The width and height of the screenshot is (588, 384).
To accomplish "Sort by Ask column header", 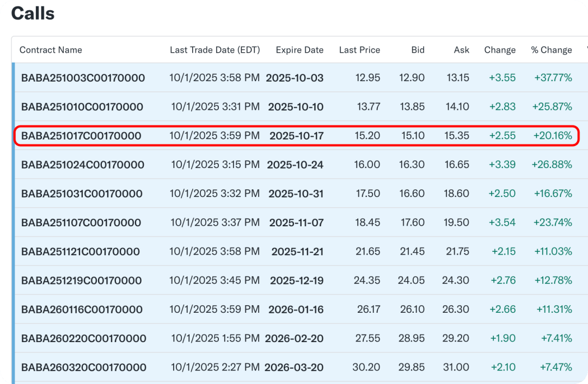I will (x=462, y=50).
